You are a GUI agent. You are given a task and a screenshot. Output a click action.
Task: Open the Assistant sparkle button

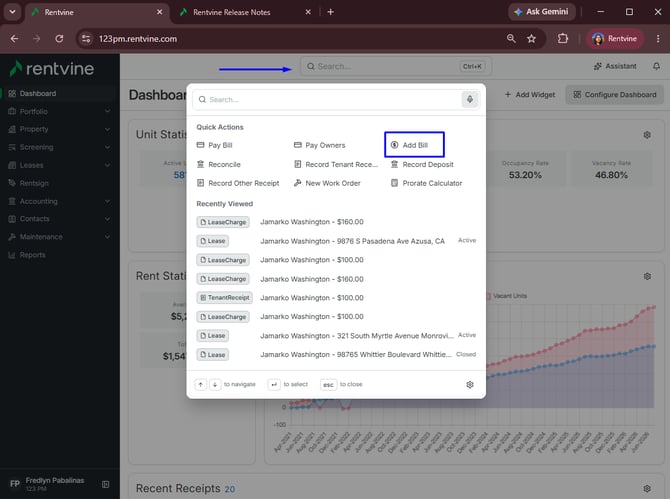pos(615,66)
